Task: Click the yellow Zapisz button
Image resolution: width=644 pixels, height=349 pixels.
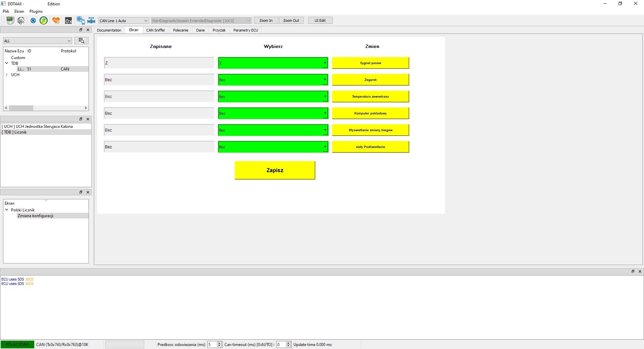Action: click(275, 170)
